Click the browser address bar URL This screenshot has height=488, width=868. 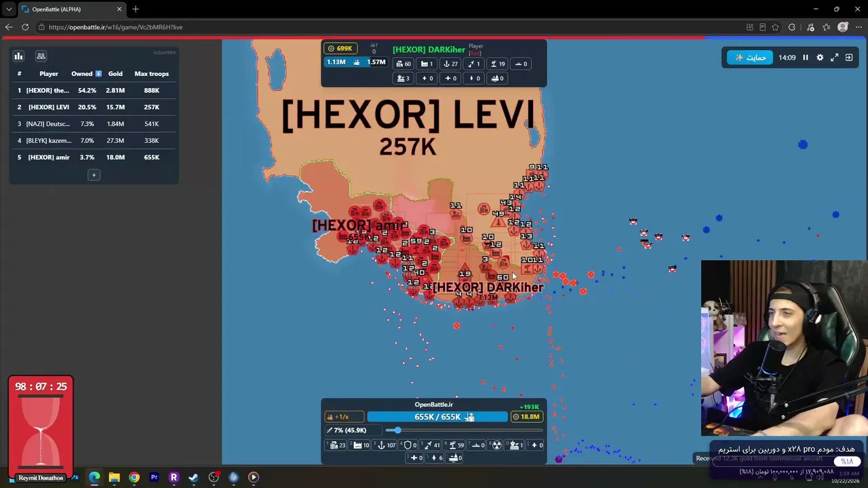115,27
